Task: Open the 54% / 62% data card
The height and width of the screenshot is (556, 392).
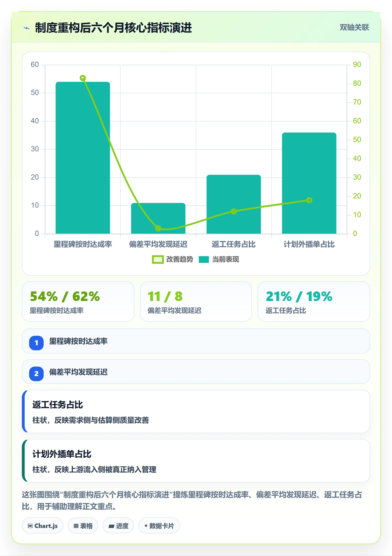Action: [x=78, y=302]
